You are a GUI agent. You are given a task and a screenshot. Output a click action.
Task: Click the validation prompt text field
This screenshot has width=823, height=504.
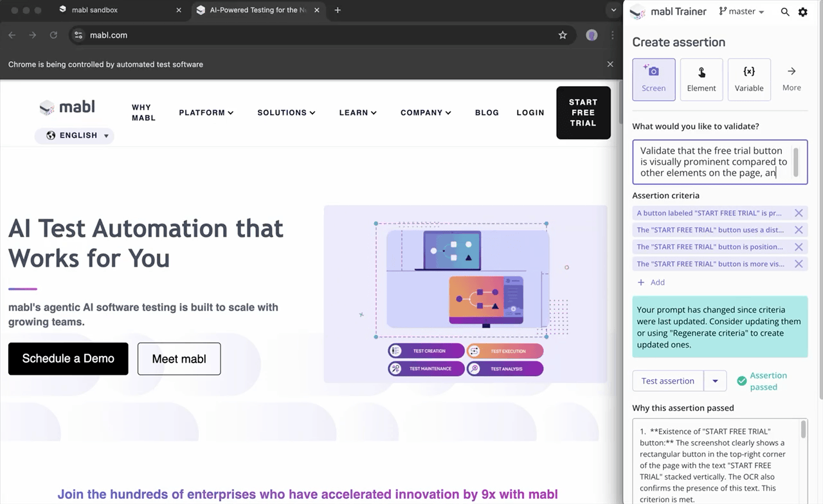[x=714, y=162]
